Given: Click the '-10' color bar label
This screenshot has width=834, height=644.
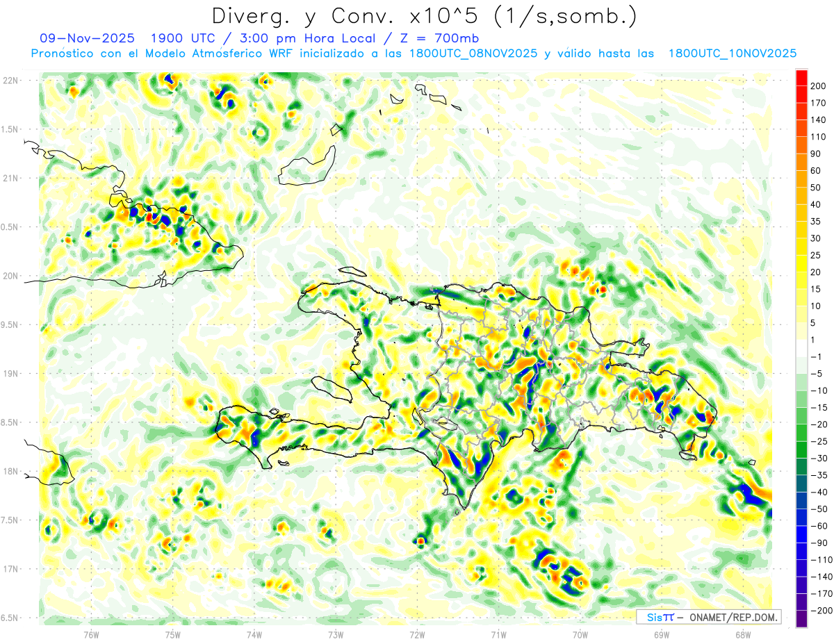Looking at the screenshot, I should tap(819, 391).
